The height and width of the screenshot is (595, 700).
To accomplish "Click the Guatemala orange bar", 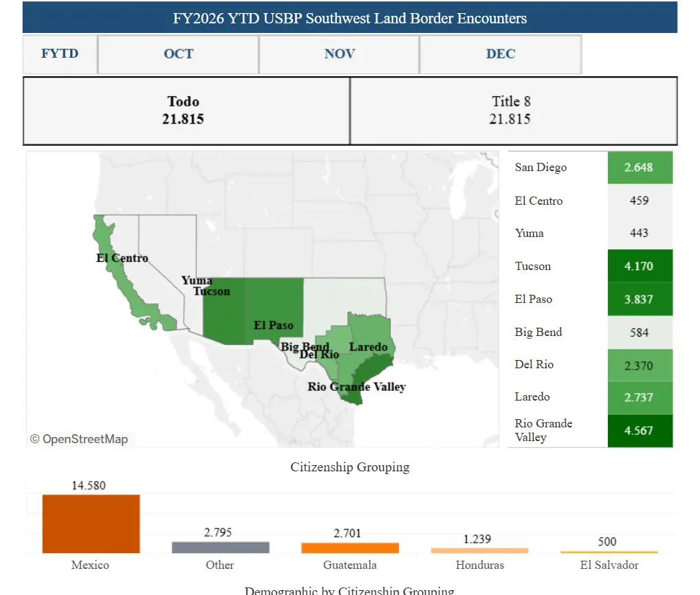I will (x=349, y=548).
